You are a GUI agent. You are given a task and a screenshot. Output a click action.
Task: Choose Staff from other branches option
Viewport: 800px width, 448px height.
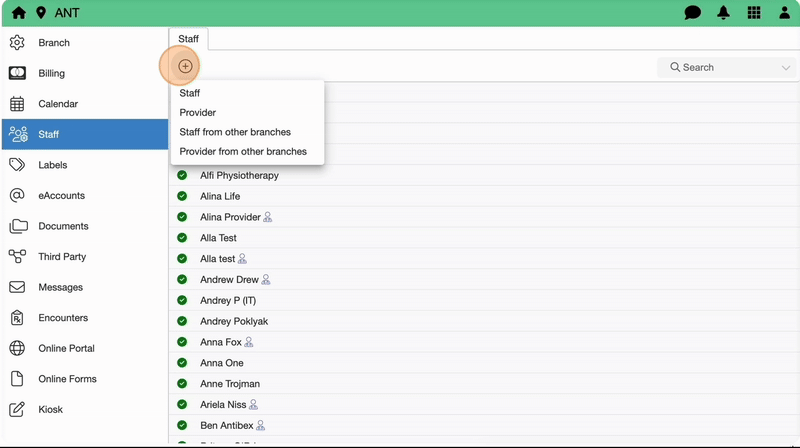click(x=235, y=132)
